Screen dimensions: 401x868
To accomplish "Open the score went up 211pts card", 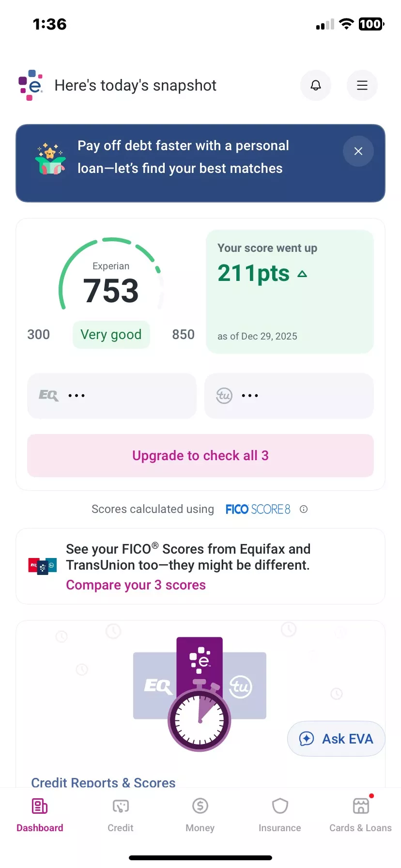I will coord(290,291).
